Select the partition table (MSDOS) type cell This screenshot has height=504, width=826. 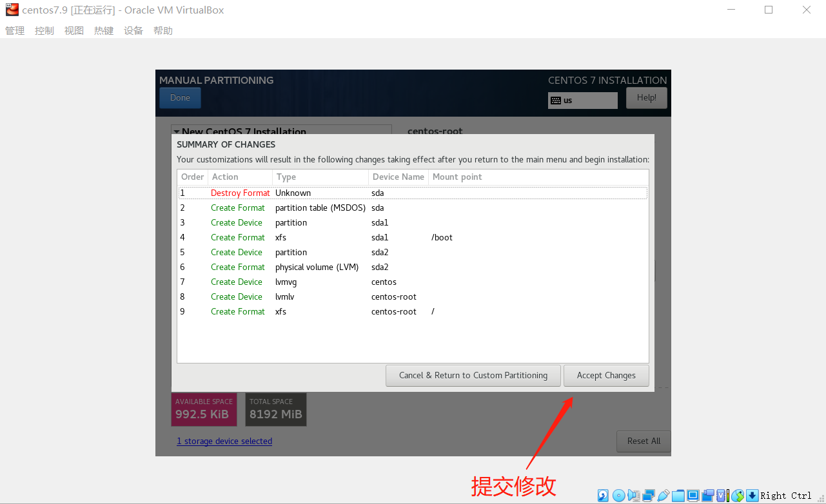[x=320, y=208]
